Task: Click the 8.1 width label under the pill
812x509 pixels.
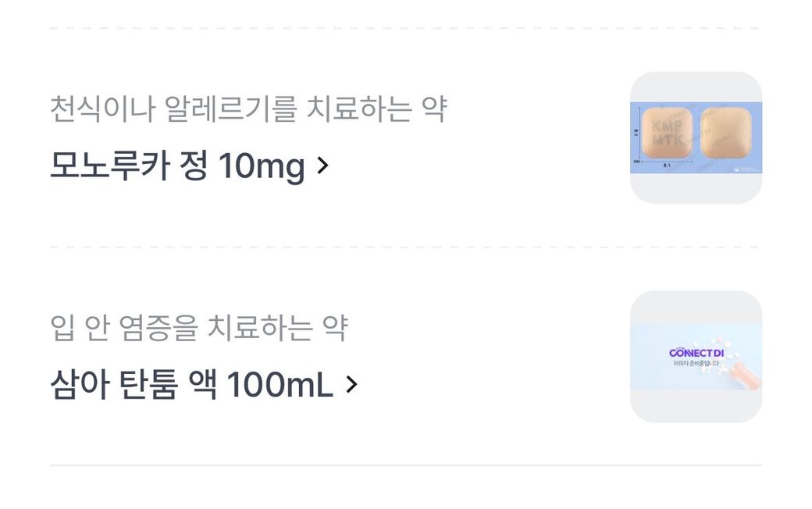Action: [x=667, y=166]
